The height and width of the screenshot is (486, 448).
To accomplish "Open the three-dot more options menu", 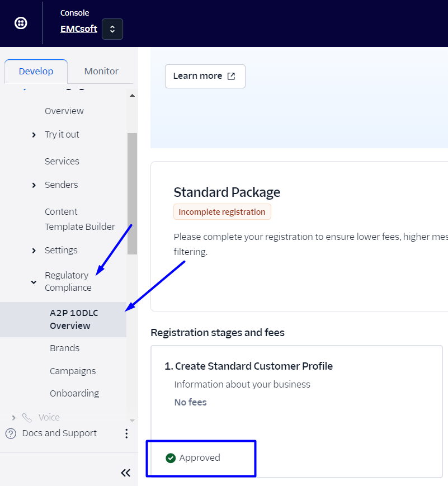I will pos(126,433).
